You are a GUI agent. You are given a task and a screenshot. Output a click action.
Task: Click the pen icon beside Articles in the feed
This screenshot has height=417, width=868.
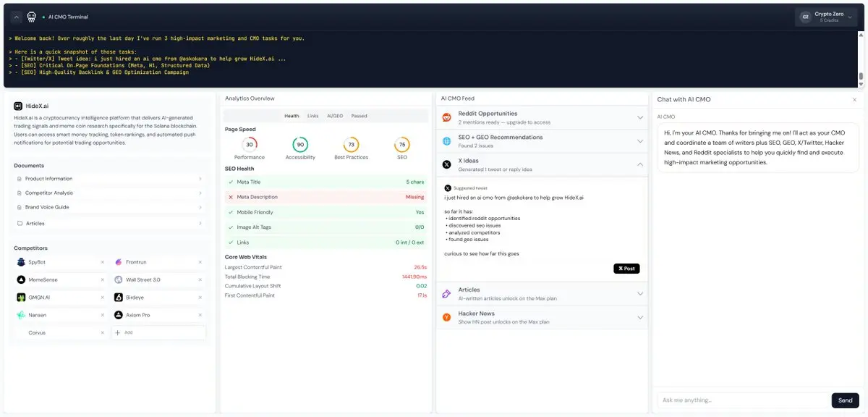[x=446, y=293]
